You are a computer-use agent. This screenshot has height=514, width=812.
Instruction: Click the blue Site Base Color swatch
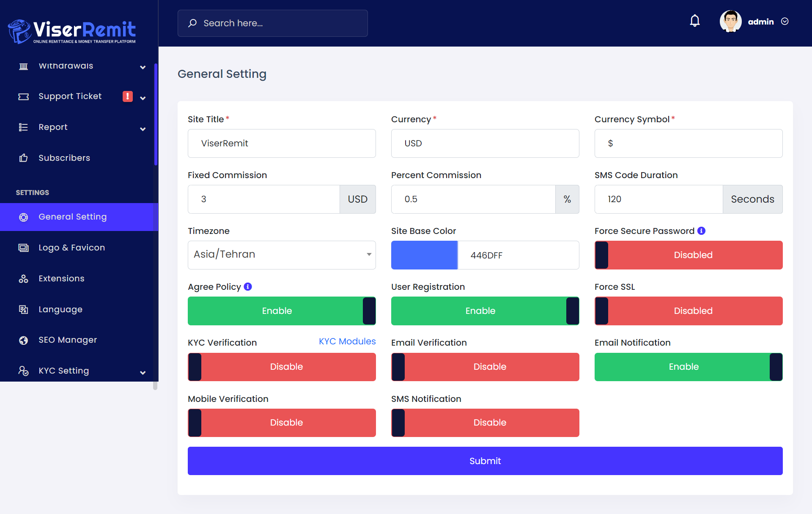coord(424,255)
